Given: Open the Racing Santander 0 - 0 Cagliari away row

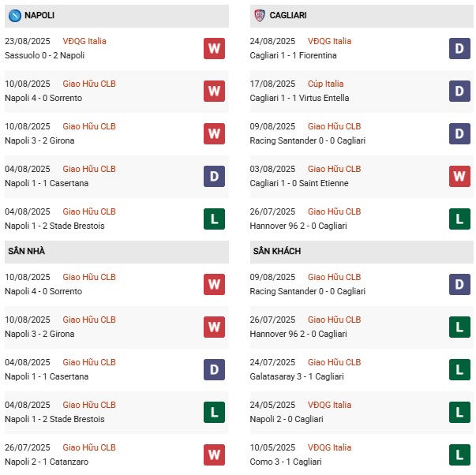Looking at the screenshot, I should [x=309, y=291].
